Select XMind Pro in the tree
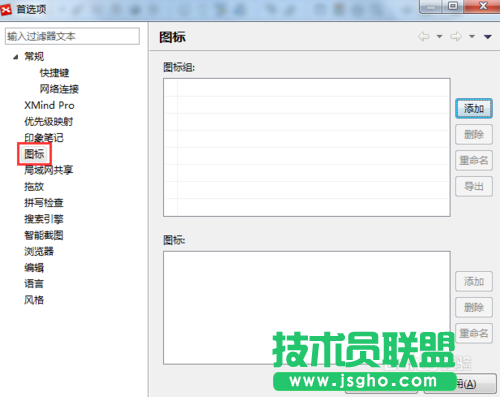Image resolution: width=500 pixels, height=397 pixels. [49, 105]
